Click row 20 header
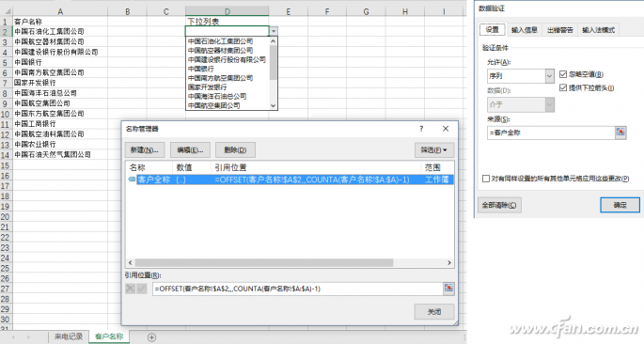The image size is (644, 344). pyautogui.click(x=6, y=217)
